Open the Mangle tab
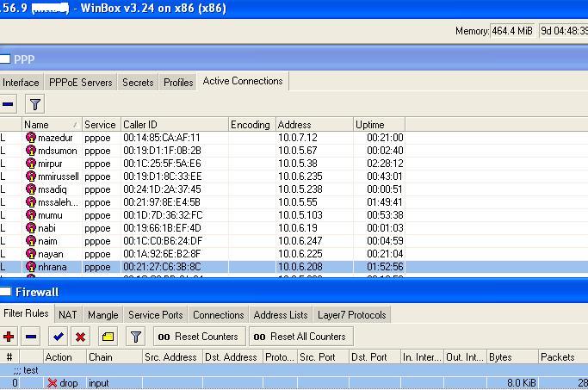This screenshot has height=390, width=588. point(103,315)
